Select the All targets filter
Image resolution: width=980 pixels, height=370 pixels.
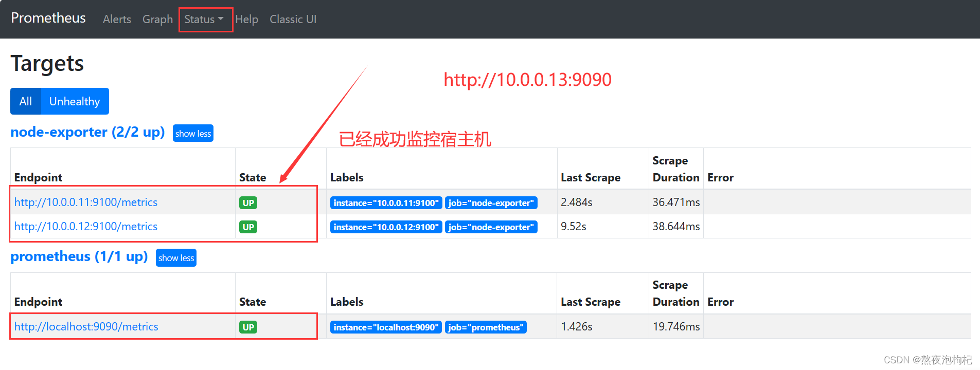coord(26,101)
